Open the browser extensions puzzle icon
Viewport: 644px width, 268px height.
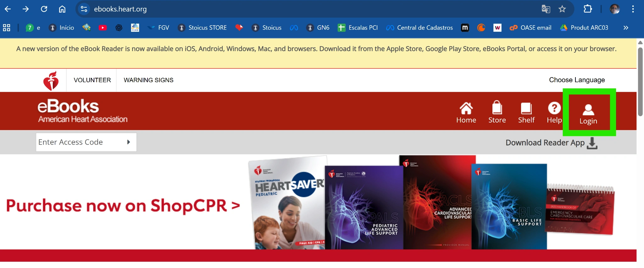587,9
